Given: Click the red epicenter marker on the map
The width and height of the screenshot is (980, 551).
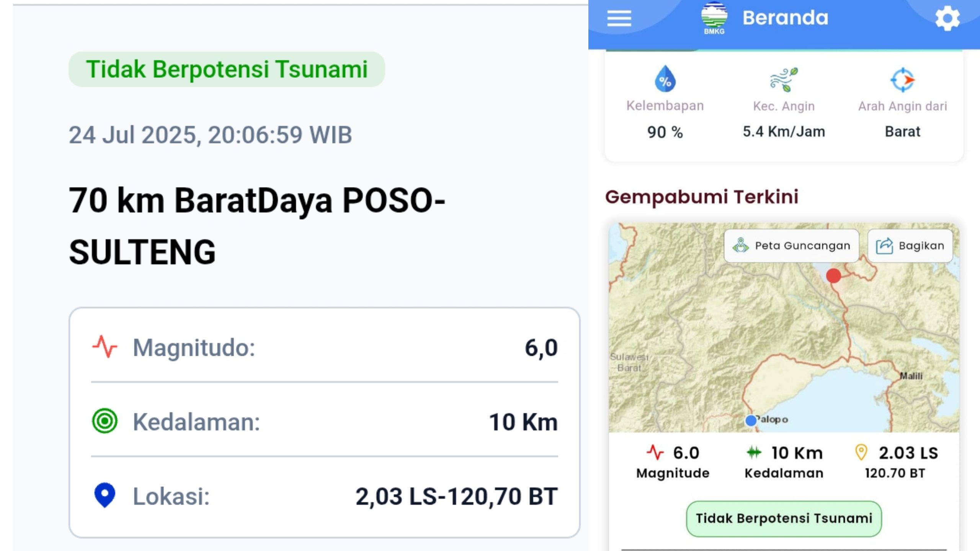Looking at the screenshot, I should (833, 275).
